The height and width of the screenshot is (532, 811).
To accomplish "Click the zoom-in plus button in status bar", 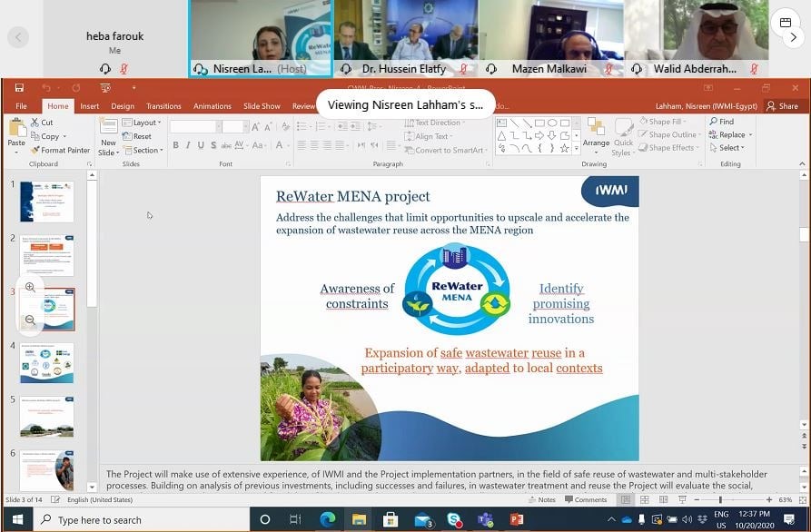I will pyautogui.click(x=769, y=500).
